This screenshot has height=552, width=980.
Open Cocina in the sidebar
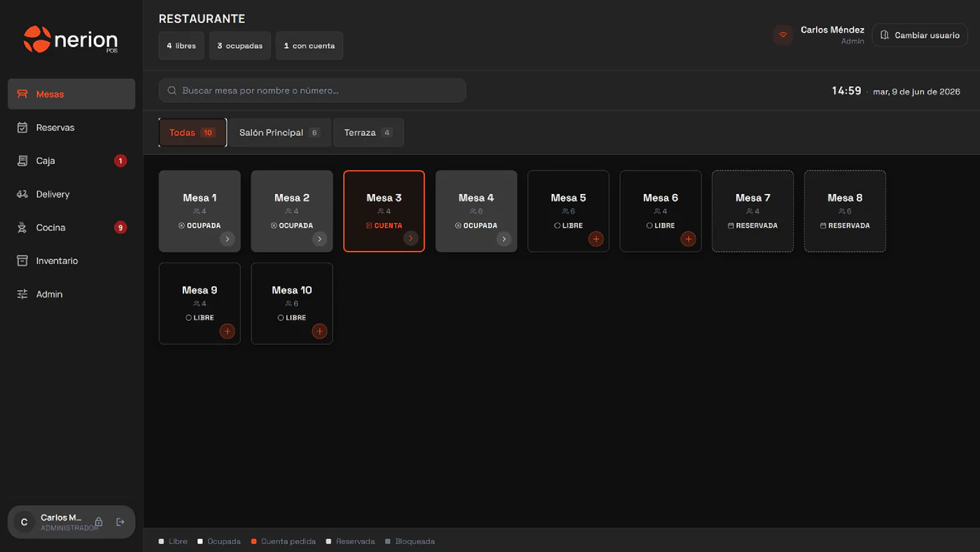pyautogui.click(x=71, y=228)
